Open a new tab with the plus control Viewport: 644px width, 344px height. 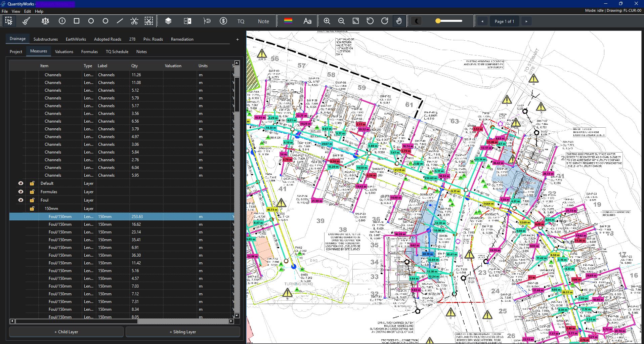[x=237, y=39]
